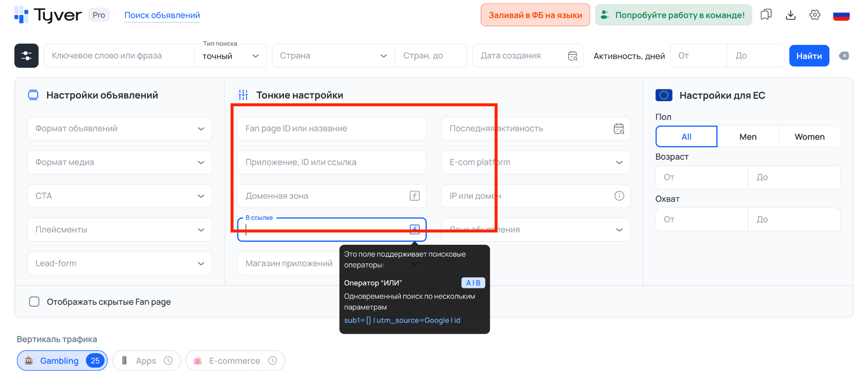Enable Отображать скрытые Fan page checkbox
This screenshot has width=868, height=379.
(x=34, y=302)
